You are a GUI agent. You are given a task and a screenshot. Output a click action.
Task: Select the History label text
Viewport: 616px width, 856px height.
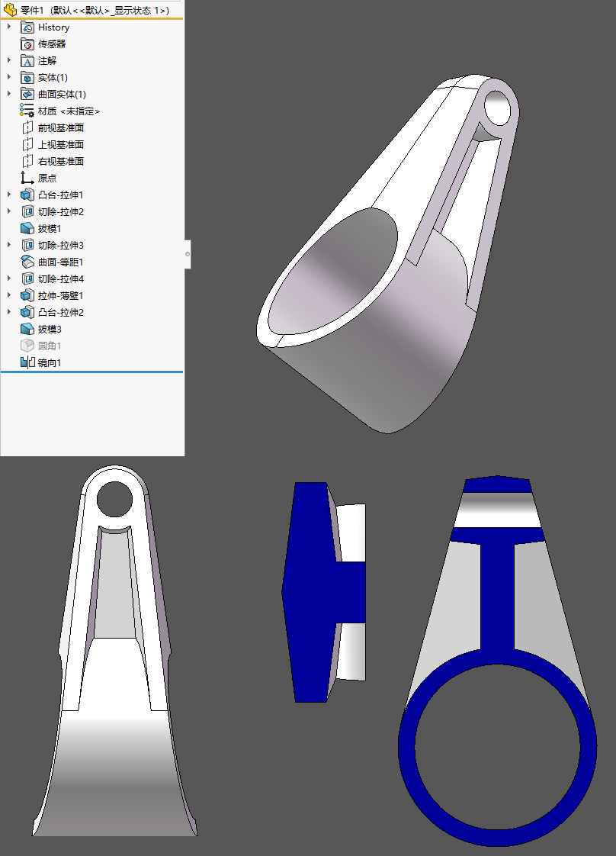tap(53, 27)
